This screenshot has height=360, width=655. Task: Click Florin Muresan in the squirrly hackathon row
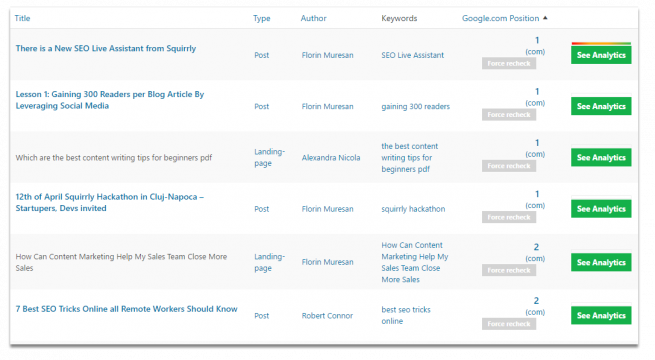tap(327, 209)
